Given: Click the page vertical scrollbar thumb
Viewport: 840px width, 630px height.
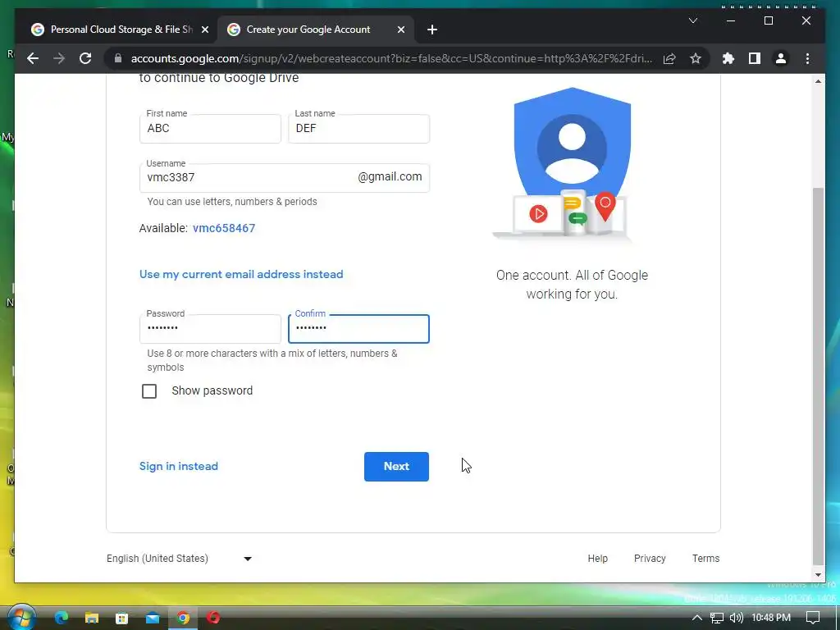Looking at the screenshot, I should [x=818, y=376].
